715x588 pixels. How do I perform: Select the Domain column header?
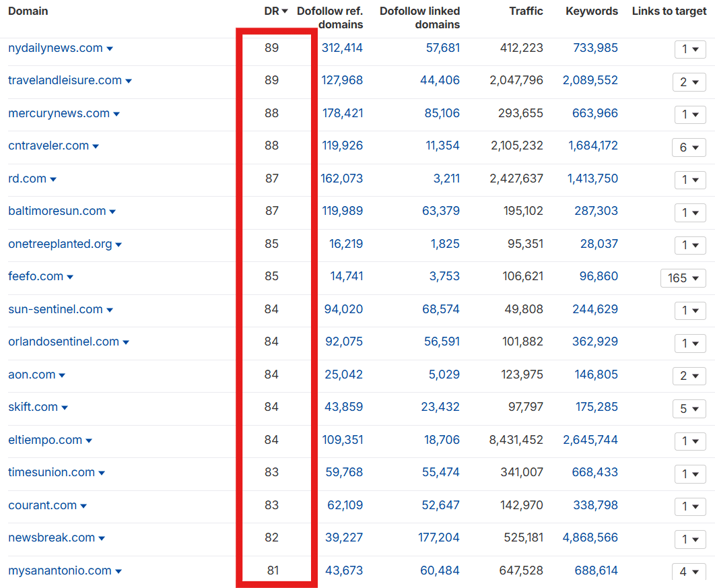click(28, 11)
